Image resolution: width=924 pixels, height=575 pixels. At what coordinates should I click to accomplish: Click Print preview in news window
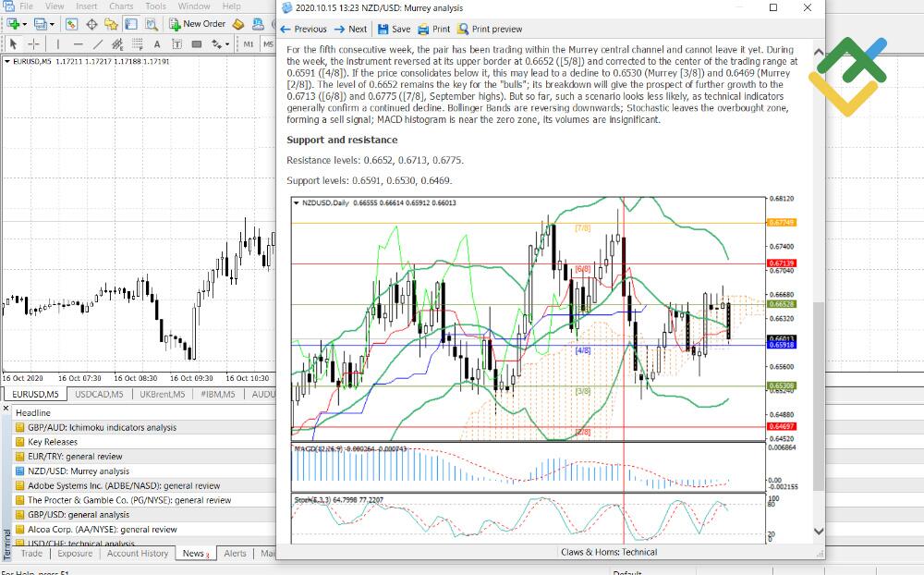click(x=490, y=30)
